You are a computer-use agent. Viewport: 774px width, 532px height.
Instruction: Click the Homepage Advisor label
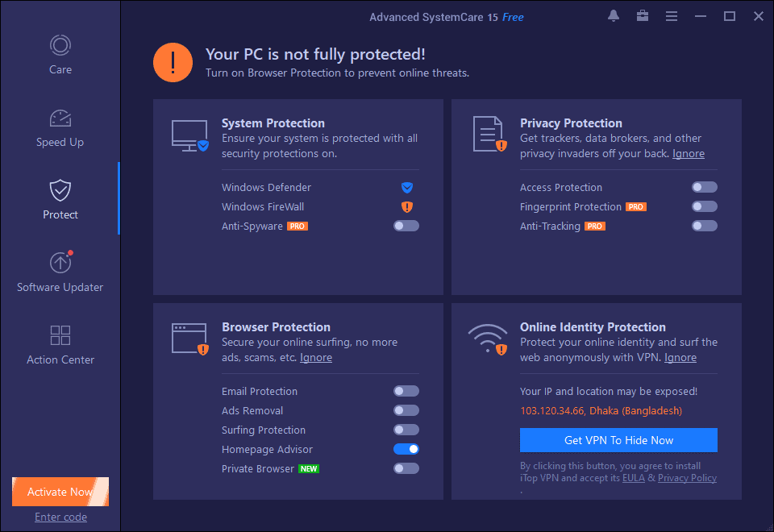click(267, 450)
